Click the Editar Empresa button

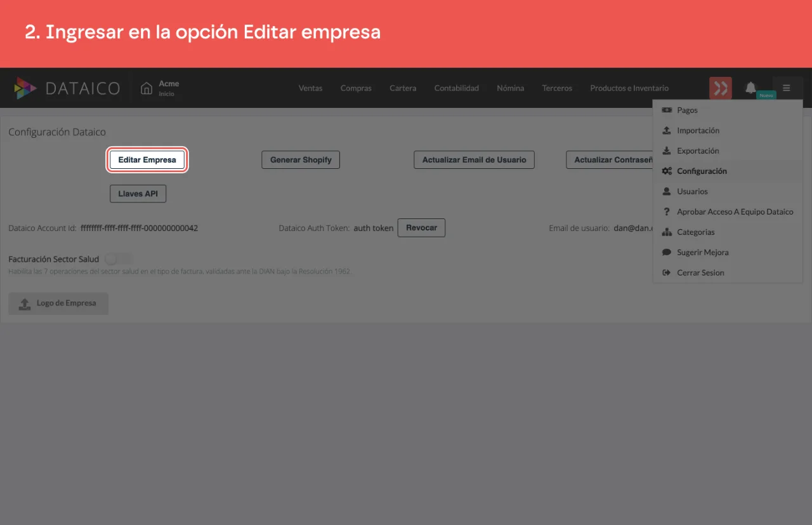pyautogui.click(x=147, y=160)
